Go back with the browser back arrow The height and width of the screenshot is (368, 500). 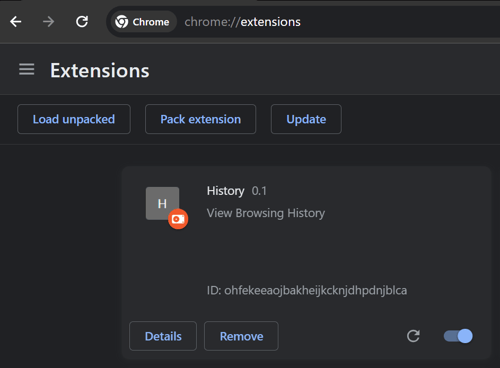16,22
